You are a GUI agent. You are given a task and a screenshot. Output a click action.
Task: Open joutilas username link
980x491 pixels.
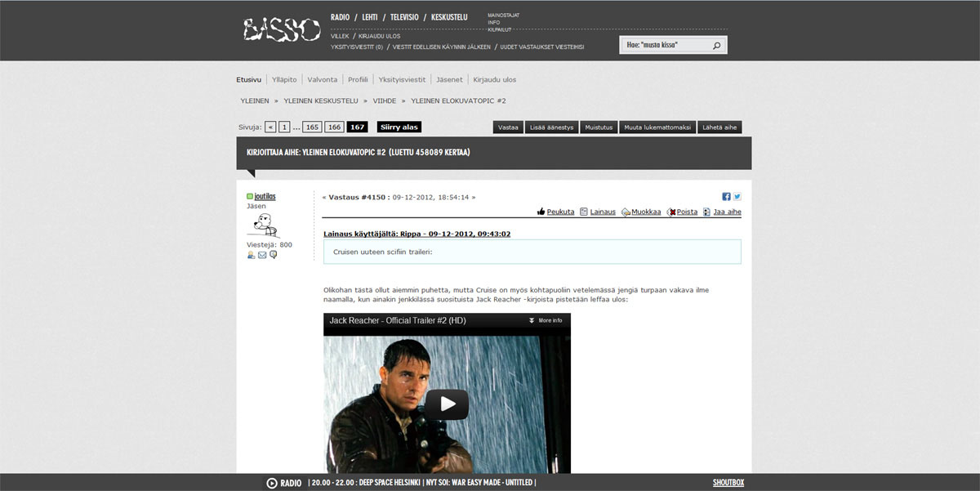tap(265, 197)
